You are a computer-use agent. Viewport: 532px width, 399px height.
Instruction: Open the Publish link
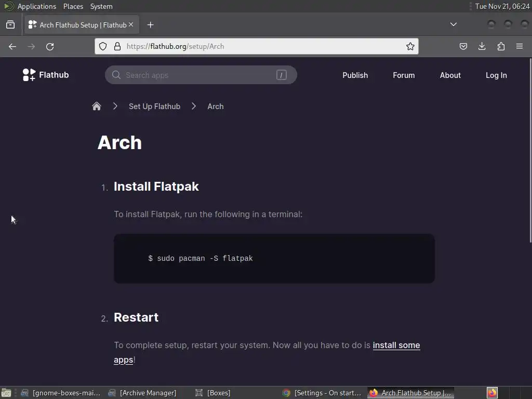[355, 75]
